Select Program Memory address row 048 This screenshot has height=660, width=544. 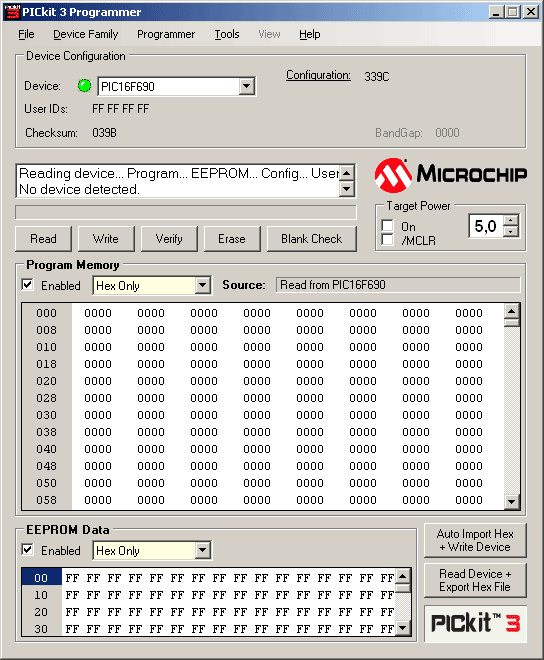46,466
